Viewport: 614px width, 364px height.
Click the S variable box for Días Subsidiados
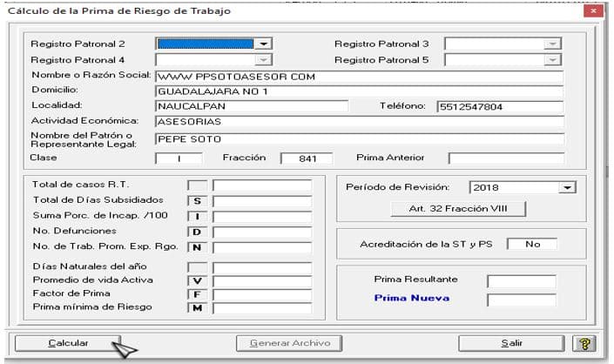198,201
